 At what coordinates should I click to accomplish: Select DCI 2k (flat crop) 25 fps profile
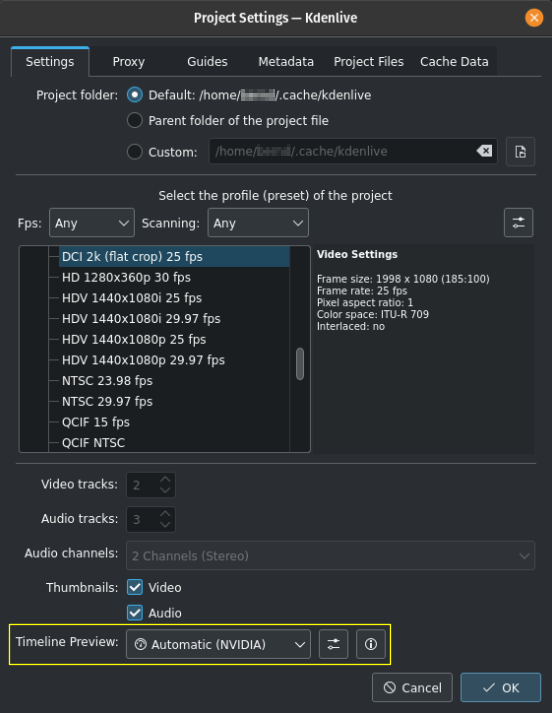point(174,256)
